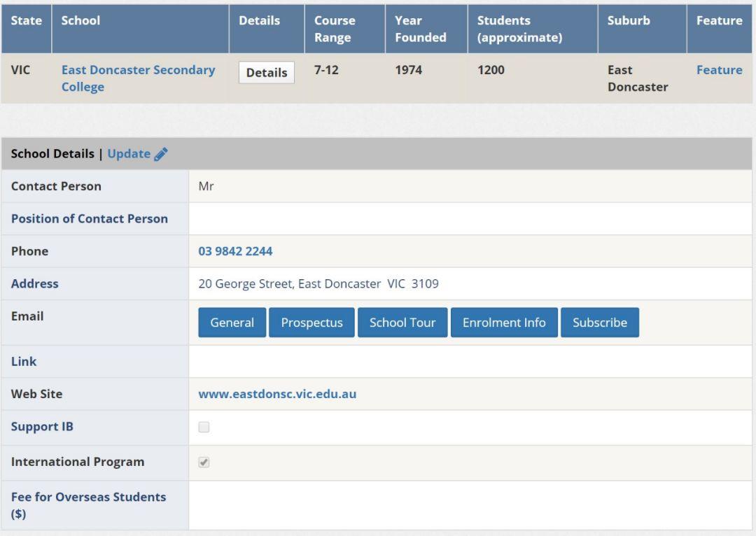Image resolution: width=756 pixels, height=536 pixels.
Task: Click the Web Site label
Action: point(36,394)
